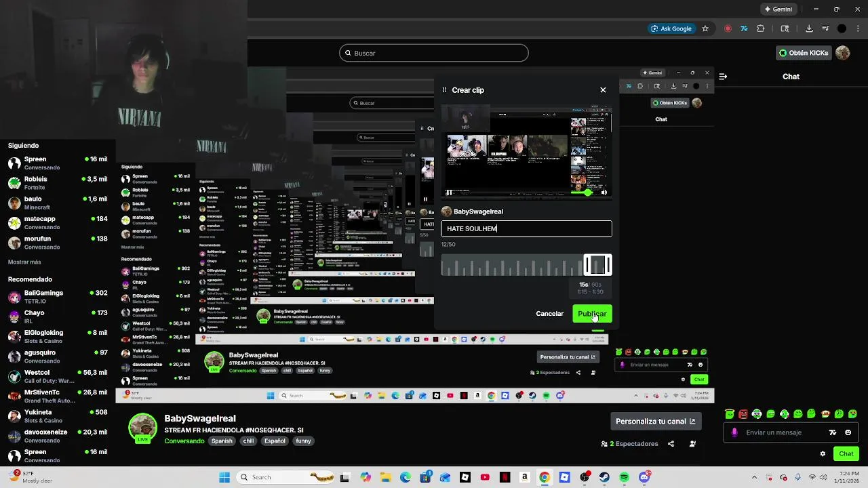Viewport: 868px width, 488px height.
Task: Click the 2 Espectadores viewer count
Action: tap(630, 444)
